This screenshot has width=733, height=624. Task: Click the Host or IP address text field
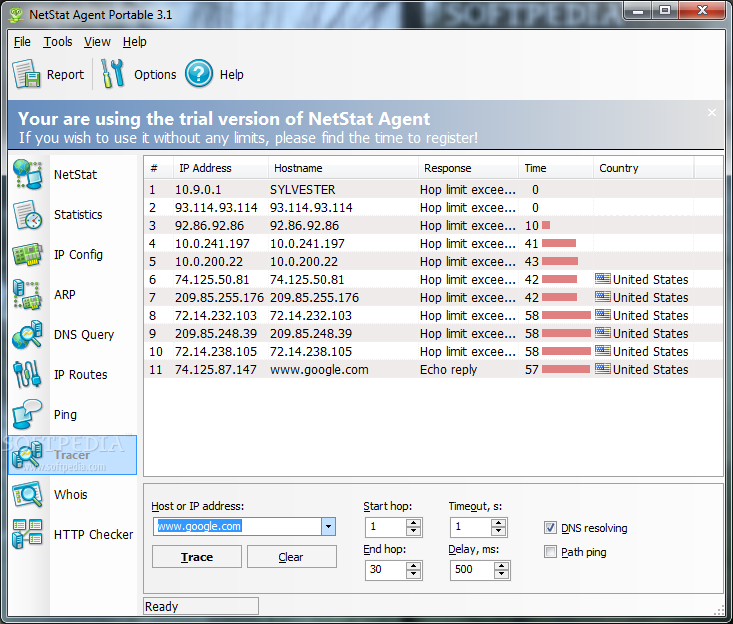point(237,526)
